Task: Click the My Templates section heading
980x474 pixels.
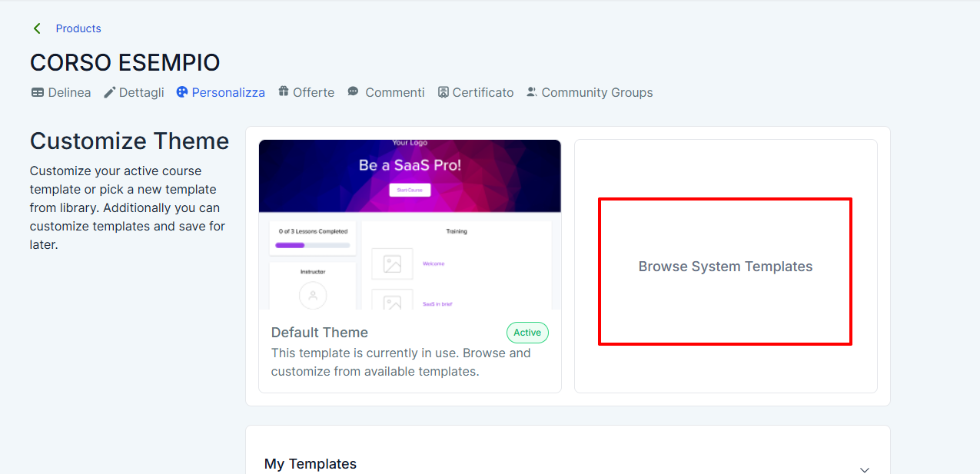Action: pyautogui.click(x=311, y=464)
